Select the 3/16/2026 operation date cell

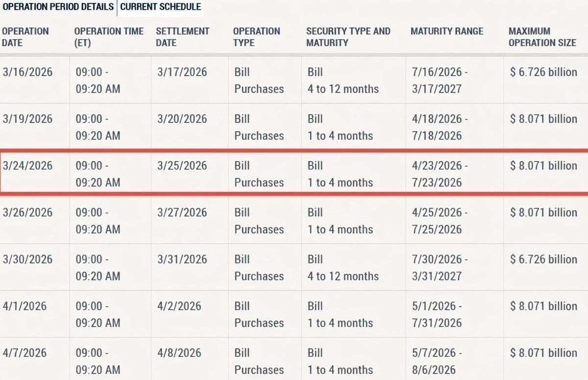point(27,72)
